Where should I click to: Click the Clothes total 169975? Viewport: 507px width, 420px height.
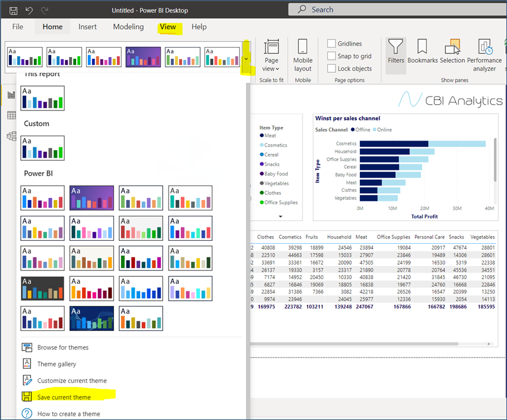(x=266, y=307)
